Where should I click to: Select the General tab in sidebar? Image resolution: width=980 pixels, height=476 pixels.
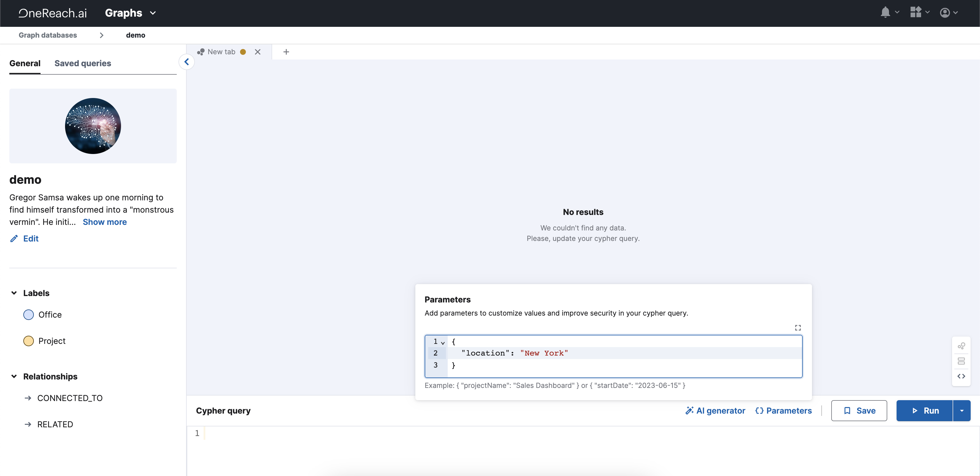(25, 63)
